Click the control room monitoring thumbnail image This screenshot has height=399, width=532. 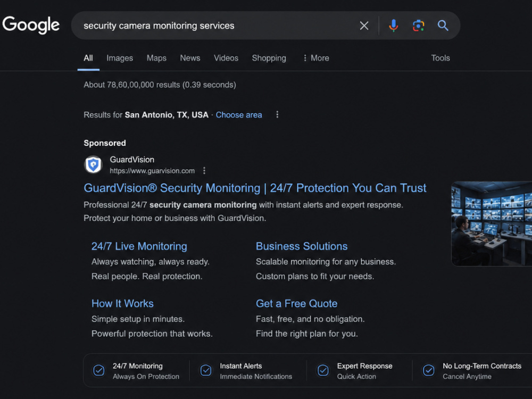click(x=492, y=223)
